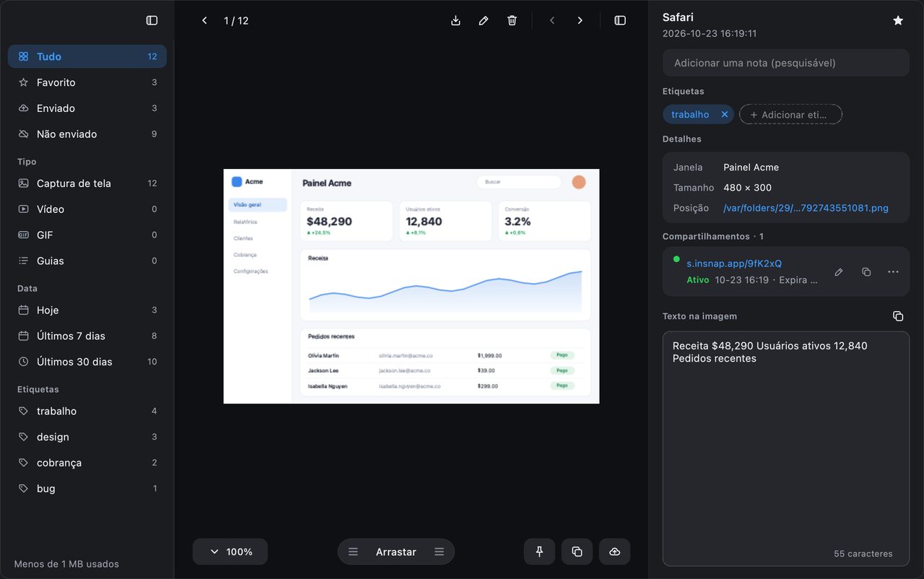Select the Favorito filter in sidebar

click(87, 82)
